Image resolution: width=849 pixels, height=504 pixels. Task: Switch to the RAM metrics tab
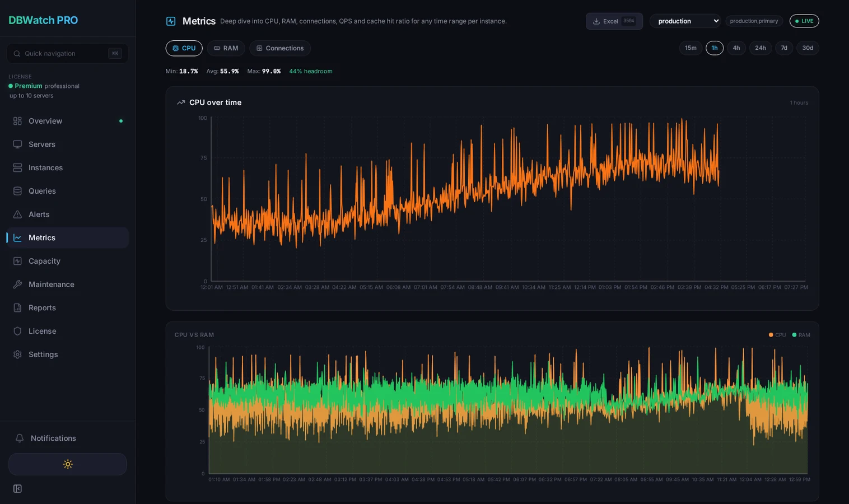coord(226,48)
